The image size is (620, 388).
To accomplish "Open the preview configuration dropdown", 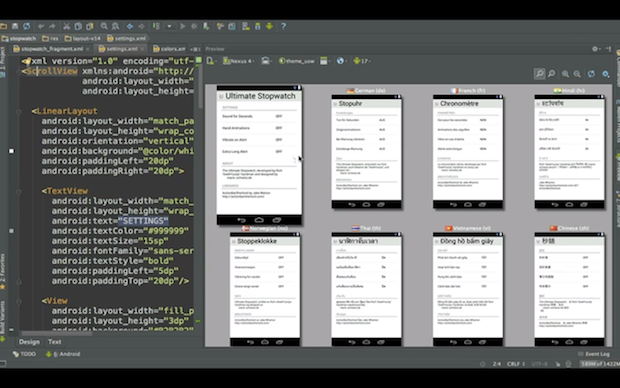I will point(212,61).
